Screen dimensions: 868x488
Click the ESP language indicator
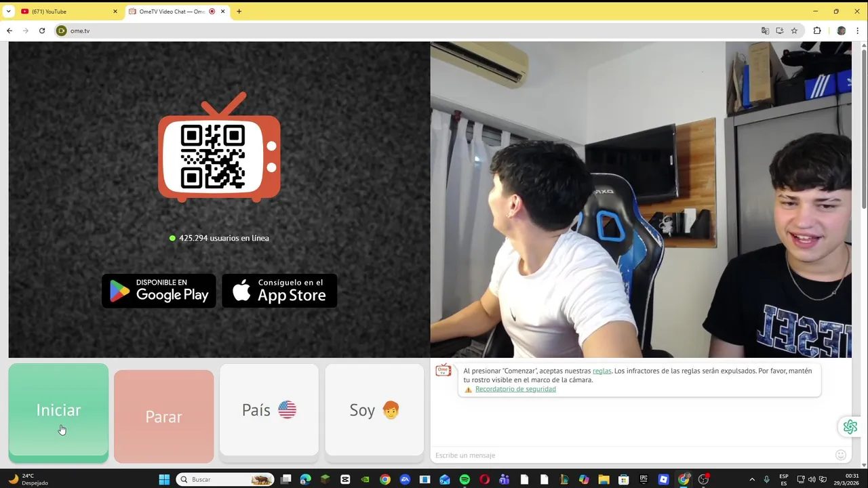pyautogui.click(x=784, y=479)
